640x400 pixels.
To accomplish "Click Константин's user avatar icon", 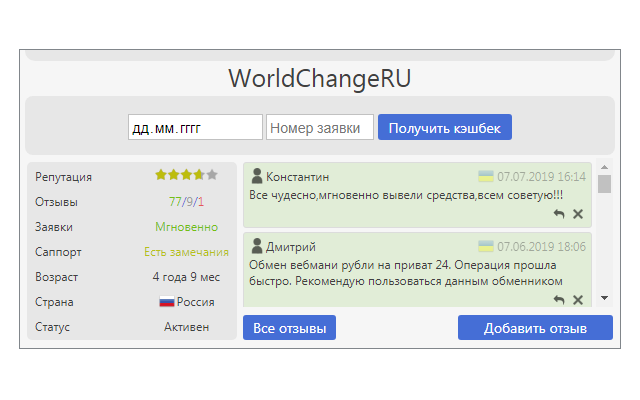I will (x=257, y=176).
